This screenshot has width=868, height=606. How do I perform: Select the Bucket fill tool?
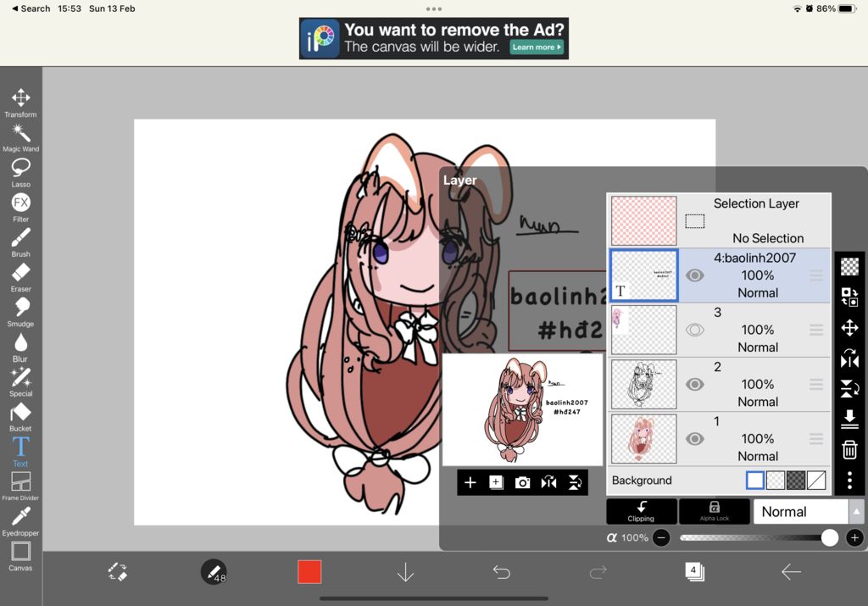pyautogui.click(x=20, y=417)
